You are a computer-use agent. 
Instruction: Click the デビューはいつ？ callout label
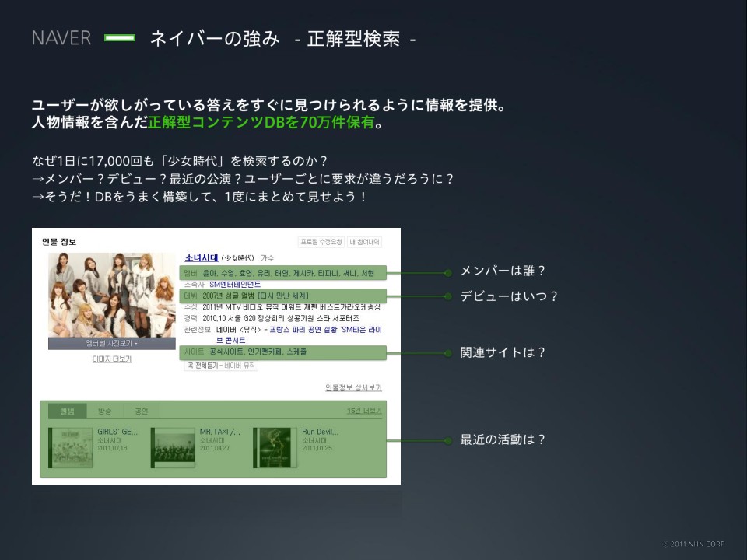[509, 296]
